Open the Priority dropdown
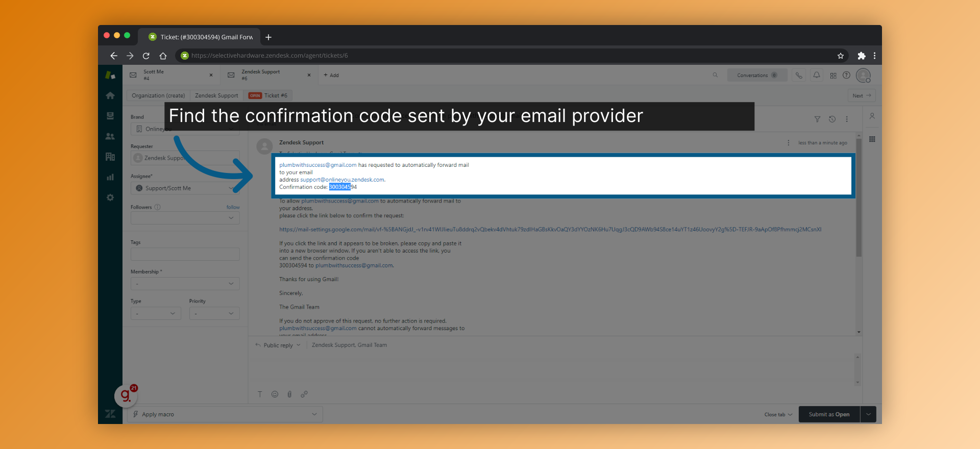Image resolution: width=980 pixels, height=449 pixels. click(214, 313)
